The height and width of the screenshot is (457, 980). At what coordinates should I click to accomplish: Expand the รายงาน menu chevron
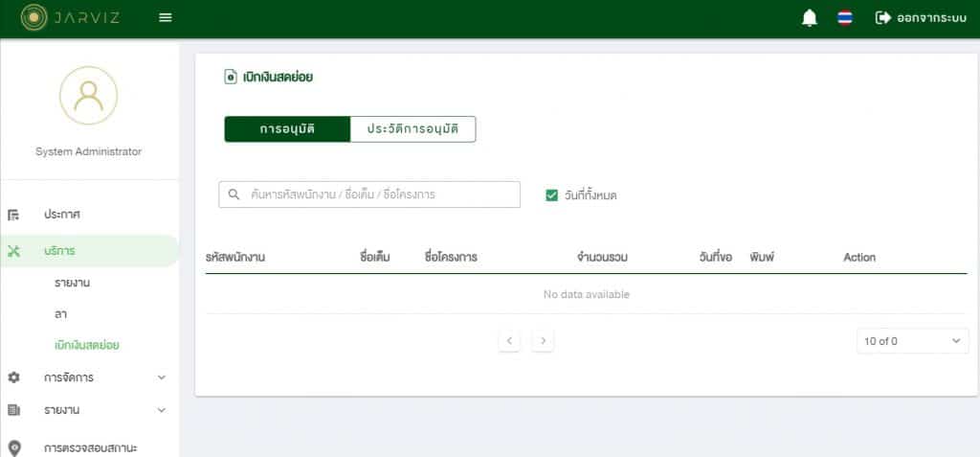point(161,410)
